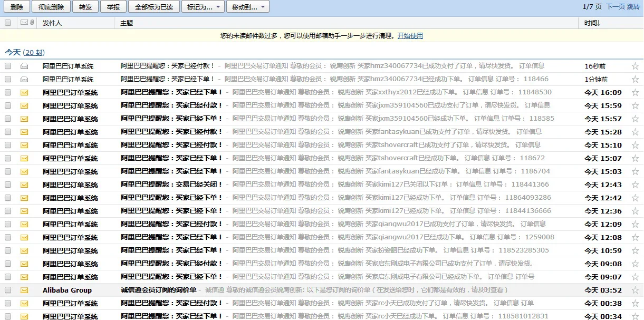Star the 今天 12:09 email
Viewport: 644px width, 320px height.
635,225
